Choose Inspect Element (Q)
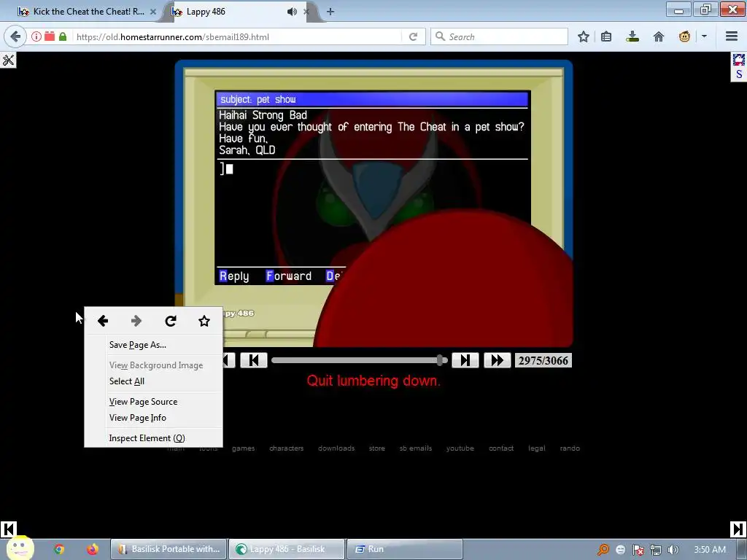This screenshot has height=560, width=747. click(x=153, y=438)
